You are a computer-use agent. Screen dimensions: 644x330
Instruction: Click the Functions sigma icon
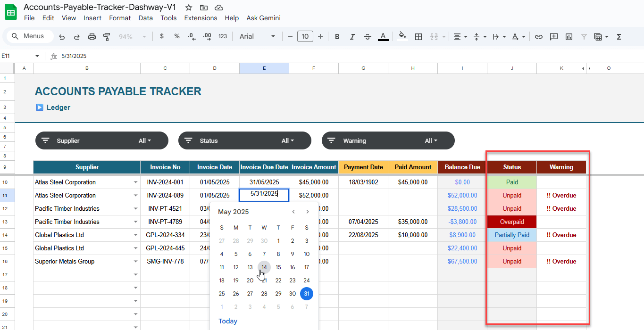click(x=619, y=37)
